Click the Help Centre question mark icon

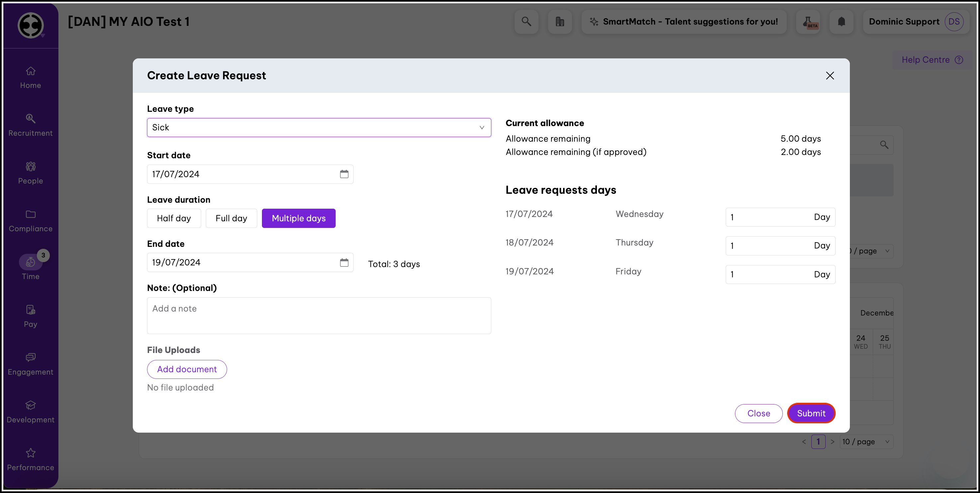pos(959,60)
